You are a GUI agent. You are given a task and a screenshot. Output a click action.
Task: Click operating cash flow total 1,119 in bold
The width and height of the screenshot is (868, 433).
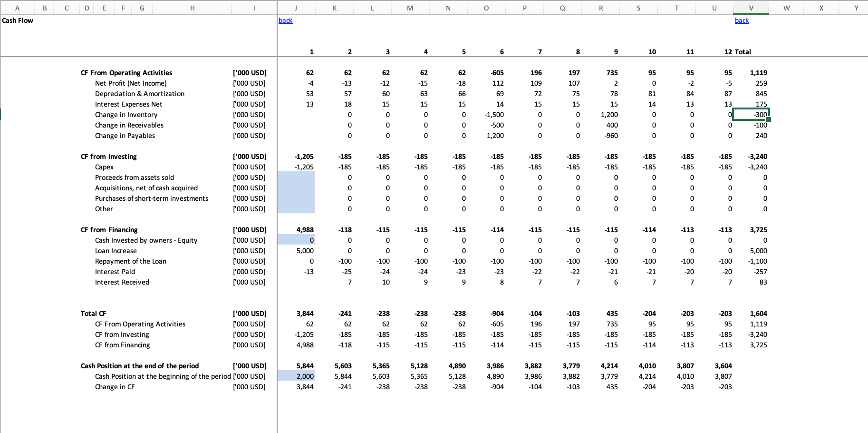click(x=759, y=73)
